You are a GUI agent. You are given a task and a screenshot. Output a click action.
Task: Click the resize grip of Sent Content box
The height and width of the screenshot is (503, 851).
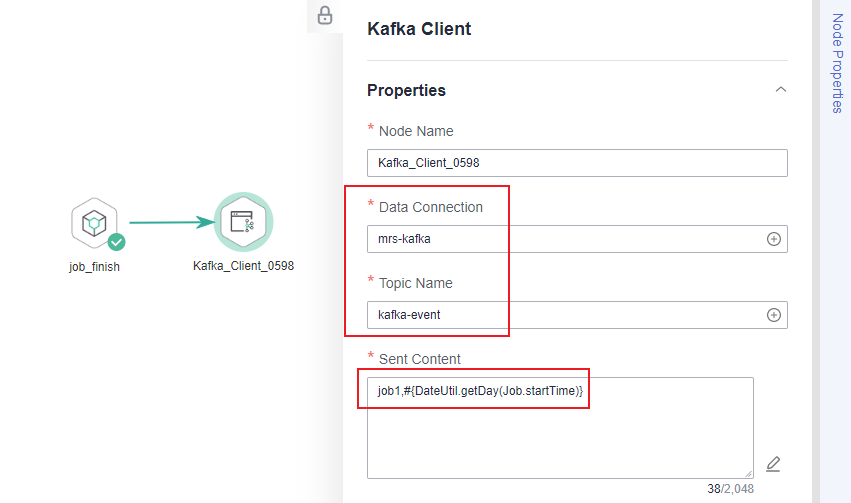(x=748, y=474)
